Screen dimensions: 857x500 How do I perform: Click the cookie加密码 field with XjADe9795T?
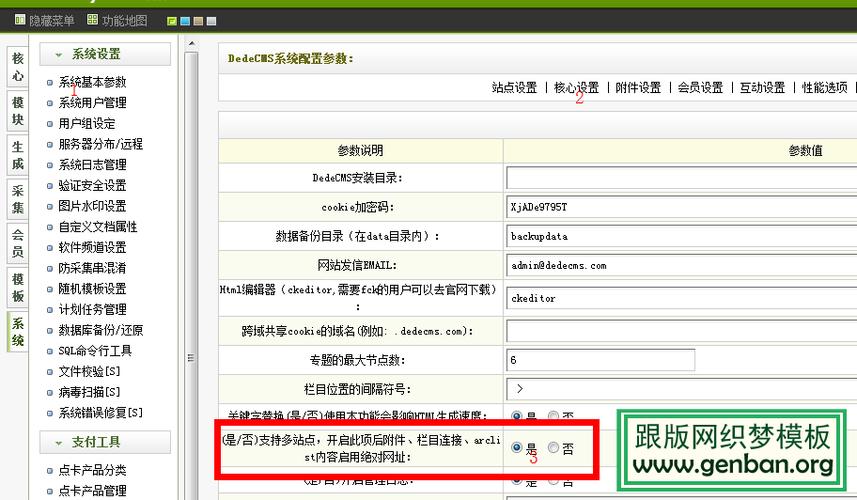(x=682, y=207)
